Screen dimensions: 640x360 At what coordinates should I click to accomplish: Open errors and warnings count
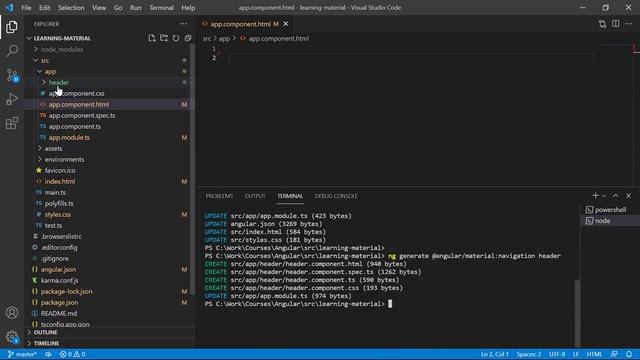click(x=73, y=354)
